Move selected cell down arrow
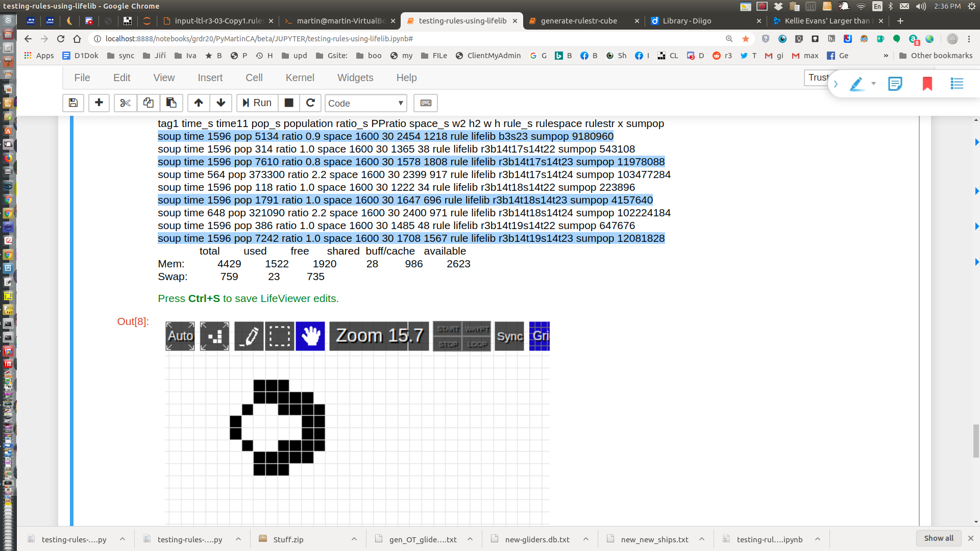Image resolution: width=980 pixels, height=551 pixels. (x=221, y=103)
